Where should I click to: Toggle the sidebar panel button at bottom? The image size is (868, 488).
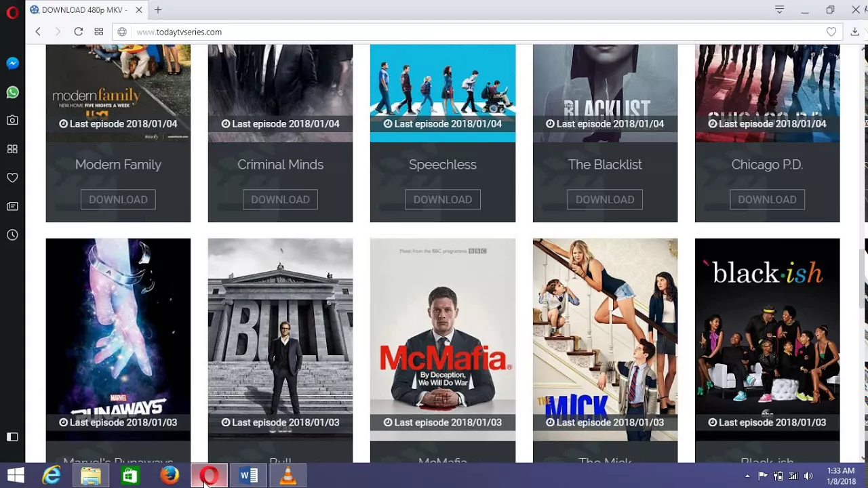click(12, 436)
